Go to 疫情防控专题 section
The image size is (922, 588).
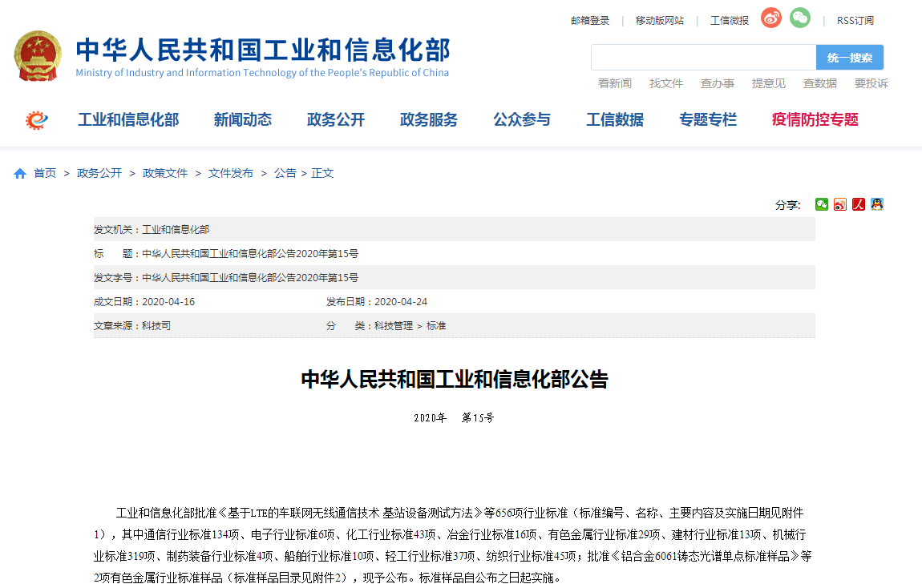[x=815, y=120]
